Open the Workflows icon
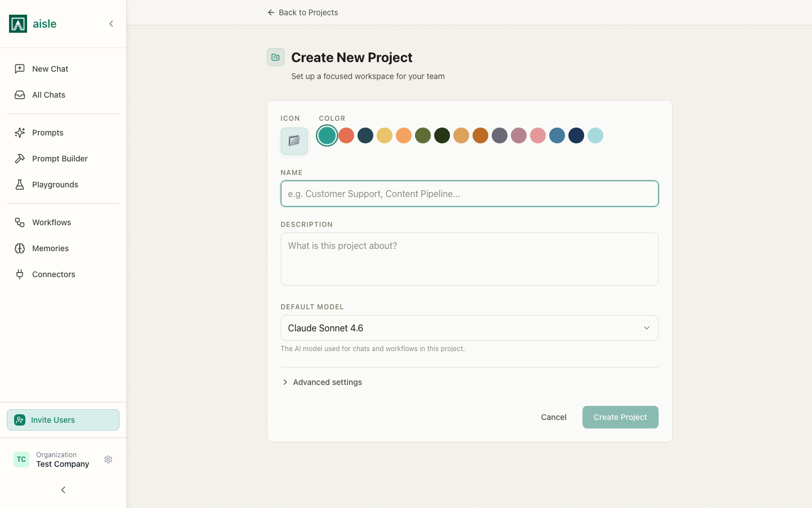This screenshot has width=812, height=508. [20, 222]
